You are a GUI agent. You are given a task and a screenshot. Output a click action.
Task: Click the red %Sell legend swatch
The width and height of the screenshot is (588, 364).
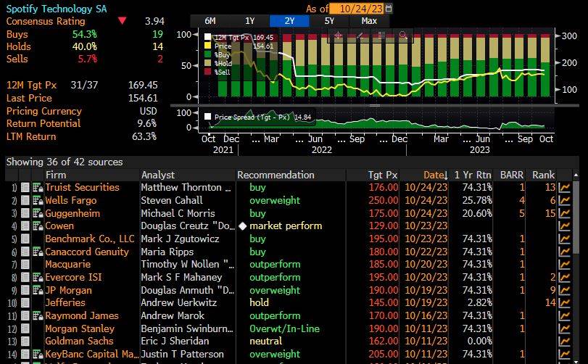point(207,72)
